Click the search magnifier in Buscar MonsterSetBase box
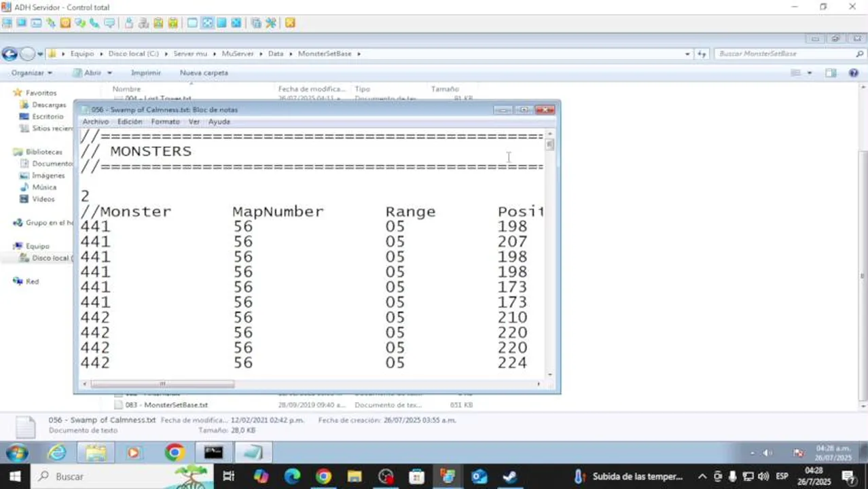This screenshot has width=868, height=489. pos(859,54)
